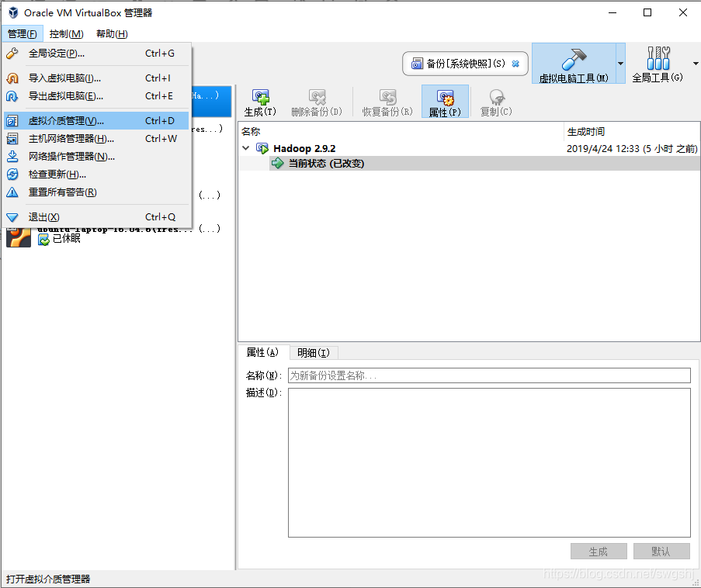The height and width of the screenshot is (588, 701).
Task: Click the export icon beside 导出虚拟电脑
Action: pos(12,96)
